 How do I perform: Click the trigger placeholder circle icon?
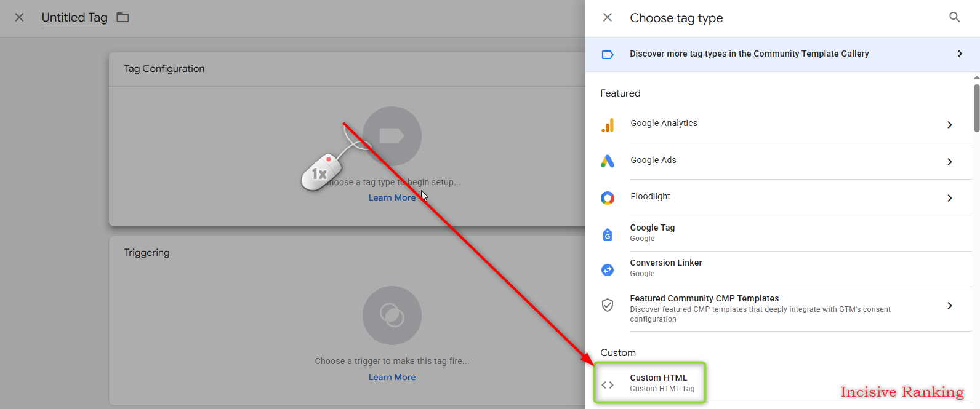392,316
